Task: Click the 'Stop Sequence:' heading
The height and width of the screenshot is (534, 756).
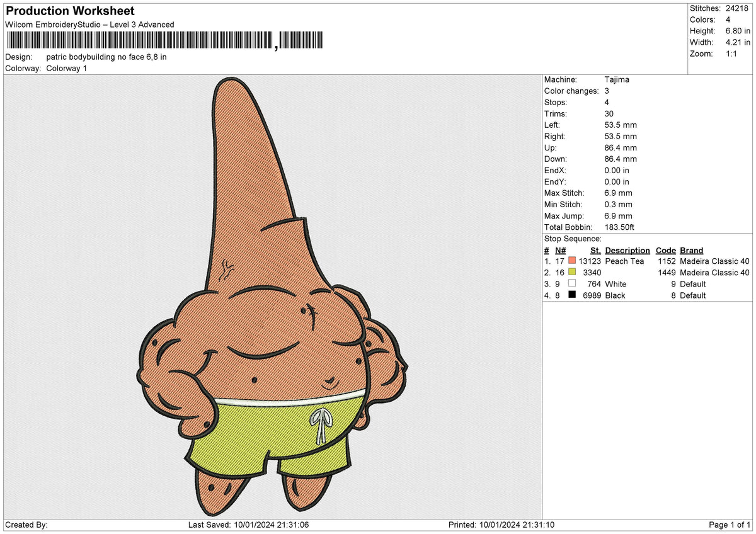Action: click(x=573, y=239)
